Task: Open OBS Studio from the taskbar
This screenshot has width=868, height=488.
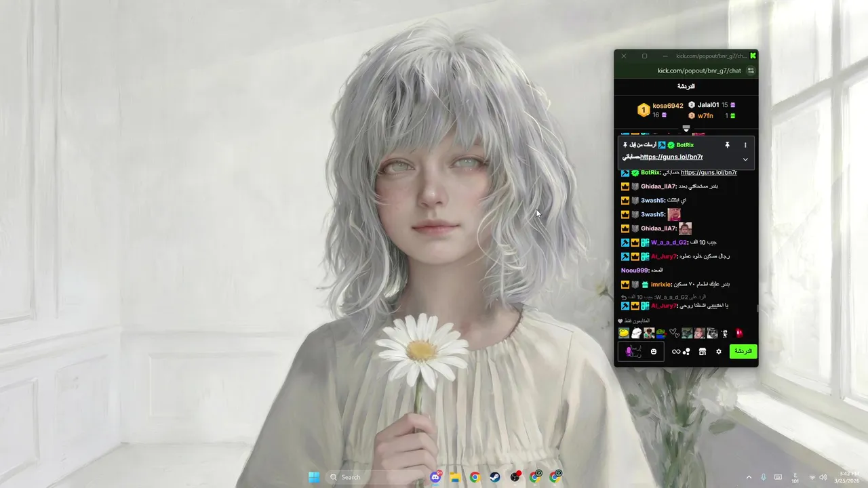Action: 515,477
